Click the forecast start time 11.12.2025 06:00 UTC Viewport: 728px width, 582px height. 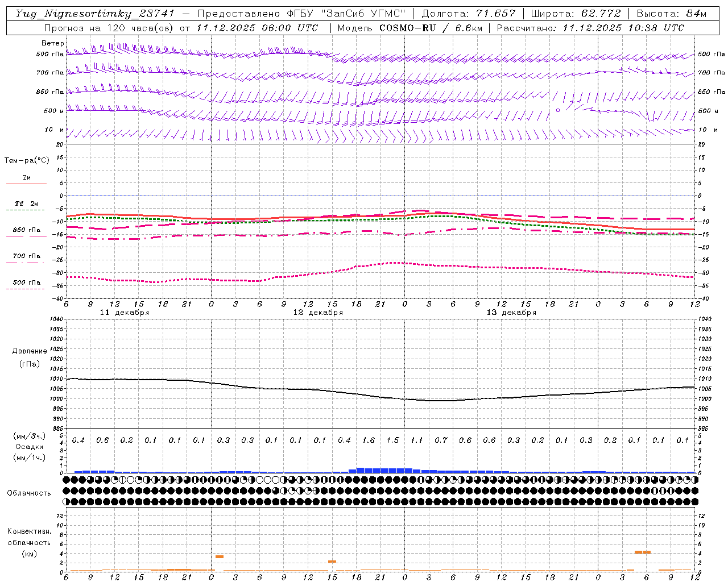pyautogui.click(x=257, y=28)
